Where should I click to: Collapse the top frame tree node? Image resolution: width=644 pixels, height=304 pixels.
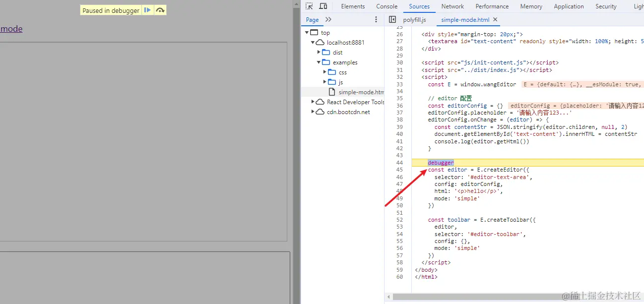(307, 33)
